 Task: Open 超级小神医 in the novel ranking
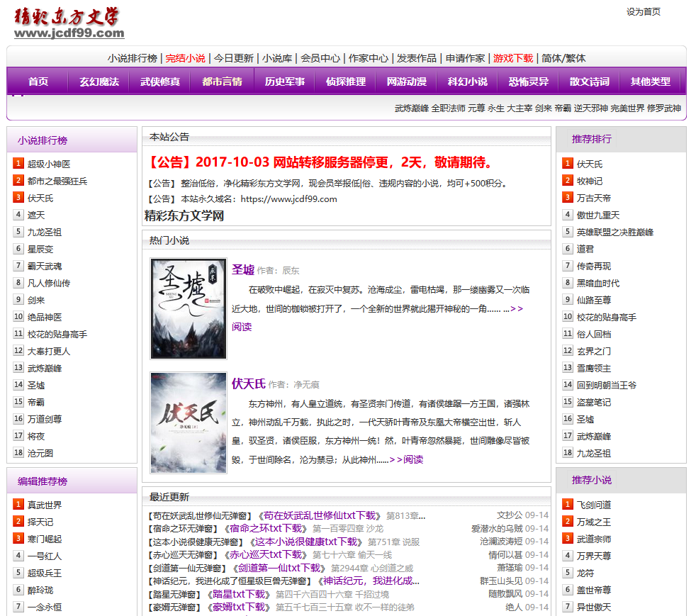tap(49, 164)
